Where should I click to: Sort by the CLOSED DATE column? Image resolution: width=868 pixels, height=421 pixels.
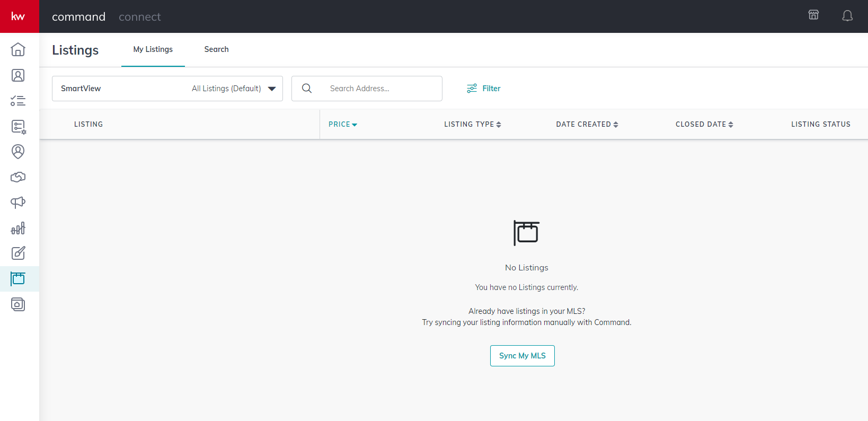(x=704, y=124)
